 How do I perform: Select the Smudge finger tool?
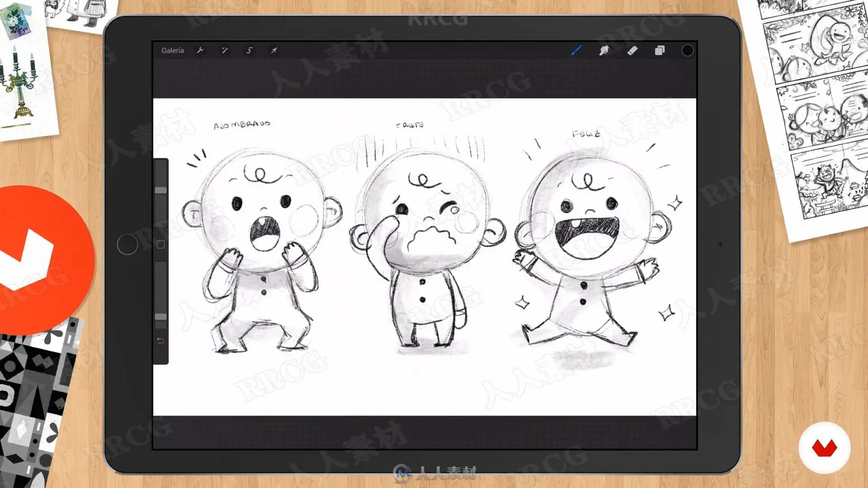coord(604,50)
